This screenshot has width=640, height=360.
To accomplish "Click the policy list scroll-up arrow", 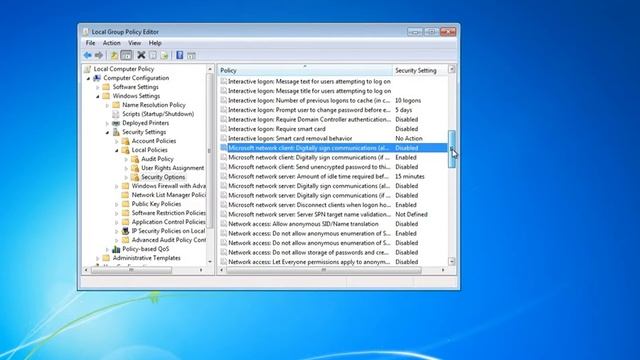I will pyautogui.click(x=452, y=69).
